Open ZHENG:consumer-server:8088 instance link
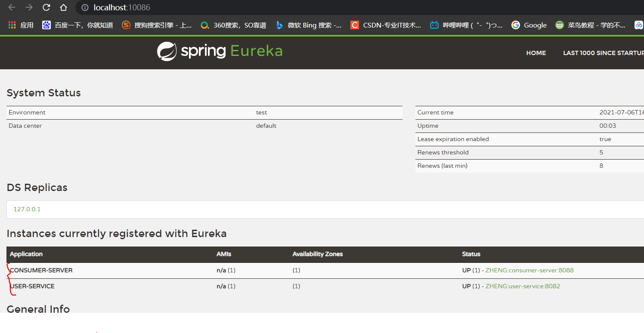644x333 pixels. point(529,270)
